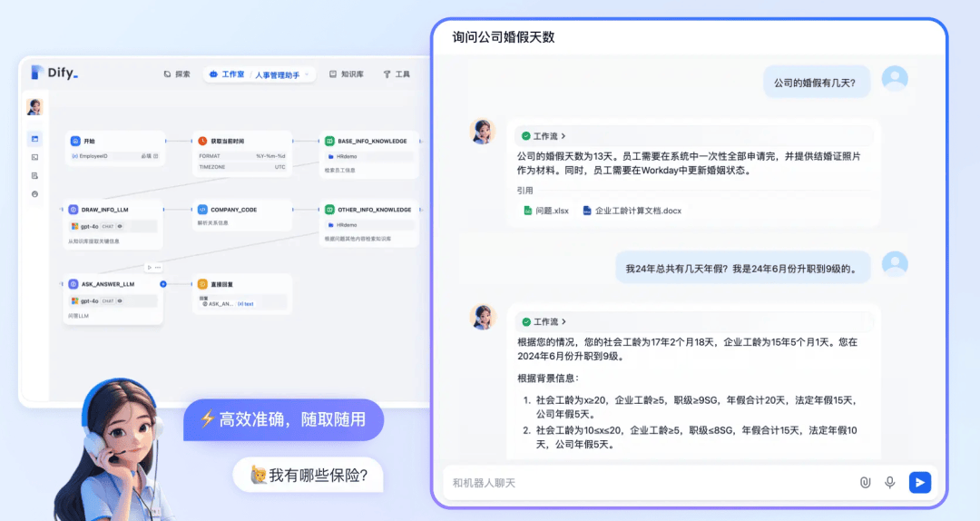Toggle eye icon on DRAW_INFO_LLM gpt-4o row
The image size is (980, 521).
coord(120,226)
